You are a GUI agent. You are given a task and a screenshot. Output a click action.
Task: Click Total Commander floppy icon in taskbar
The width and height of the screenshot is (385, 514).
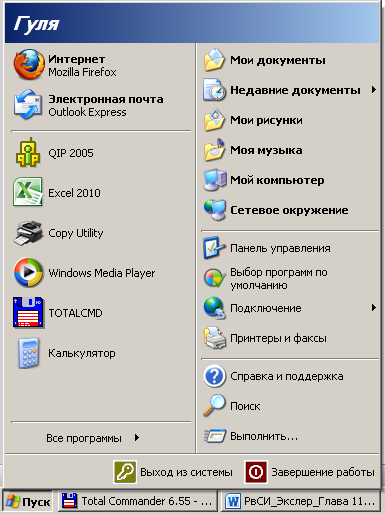[69, 501]
